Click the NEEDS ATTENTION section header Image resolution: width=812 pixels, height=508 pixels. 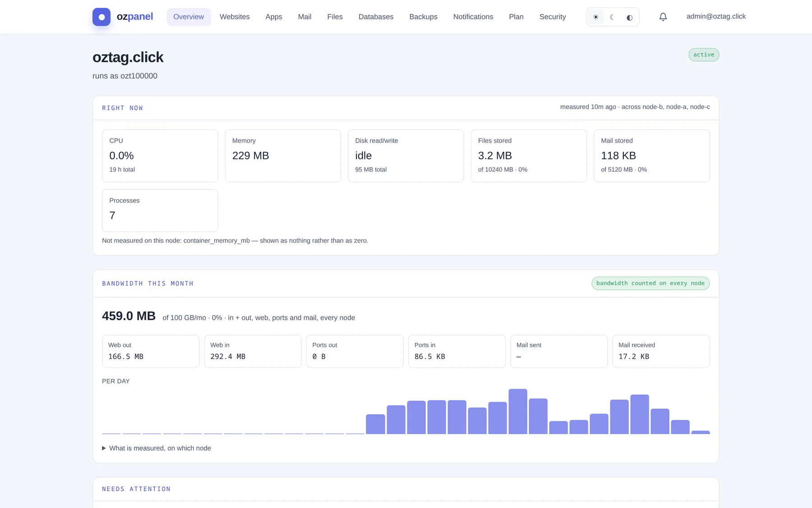pyautogui.click(x=136, y=489)
